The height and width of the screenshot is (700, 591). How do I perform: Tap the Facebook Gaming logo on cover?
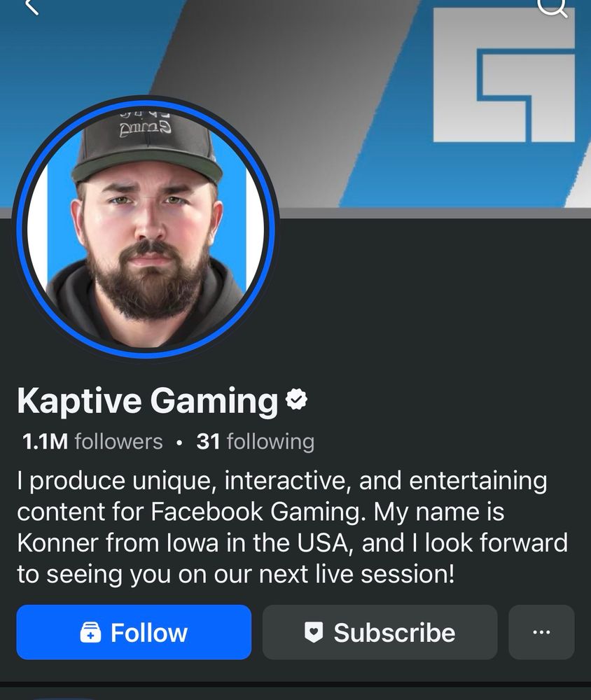[504, 75]
